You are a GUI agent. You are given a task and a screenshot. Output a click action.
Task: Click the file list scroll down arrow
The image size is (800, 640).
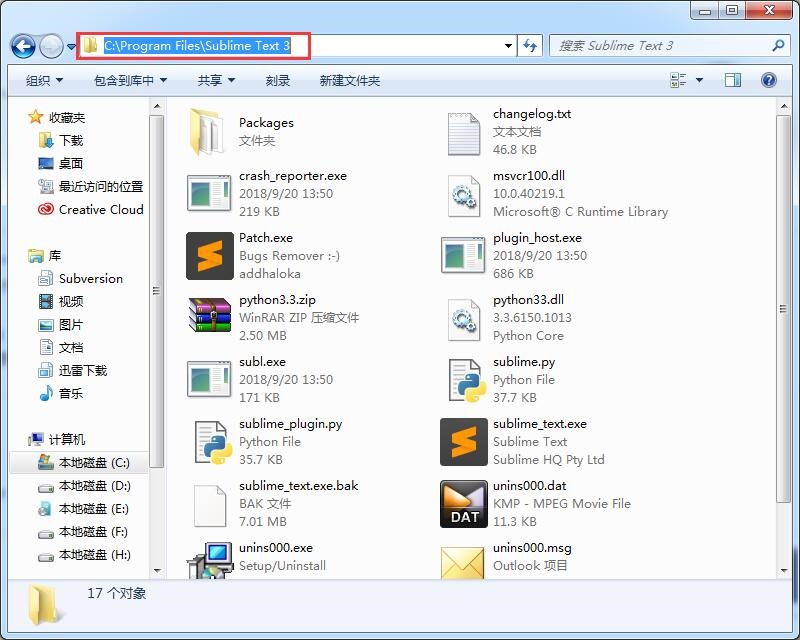(x=784, y=570)
